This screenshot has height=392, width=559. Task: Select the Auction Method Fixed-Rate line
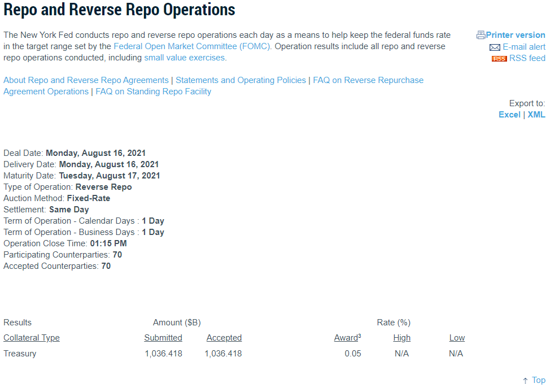tap(56, 198)
